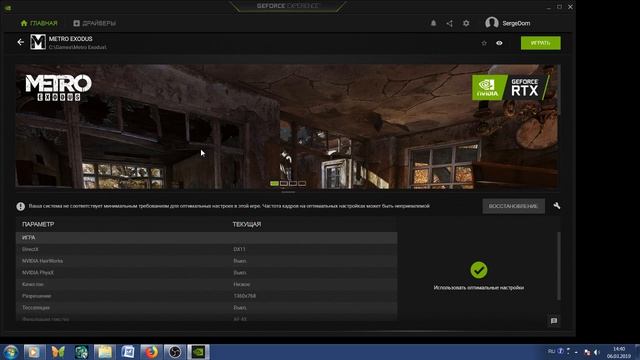Click the ТЕКУЩАЯ column header
The image size is (640, 360).
[247, 224]
